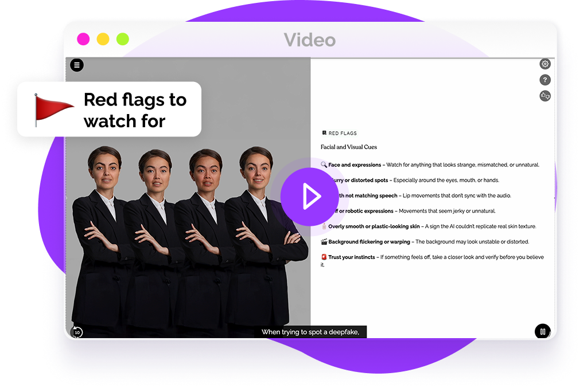Click the green window control dot

click(x=122, y=39)
